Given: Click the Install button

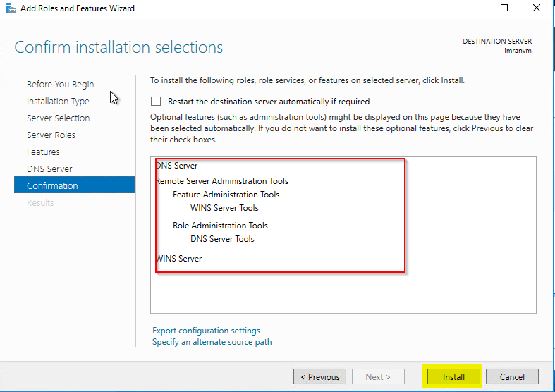Looking at the screenshot, I should pos(453,376).
